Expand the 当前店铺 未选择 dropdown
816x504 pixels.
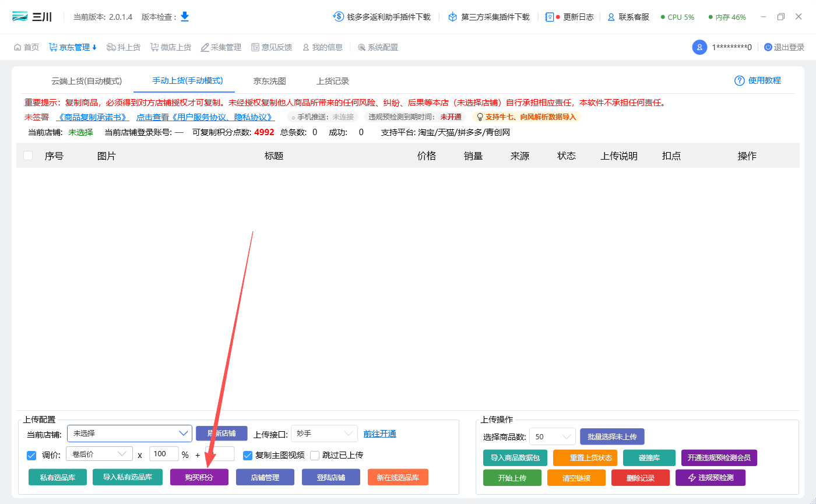click(x=129, y=433)
